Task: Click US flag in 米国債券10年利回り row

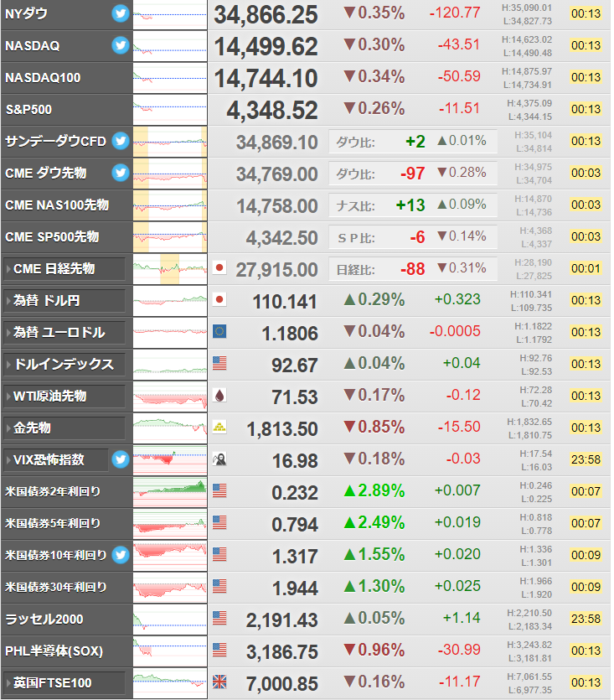Action: (219, 554)
